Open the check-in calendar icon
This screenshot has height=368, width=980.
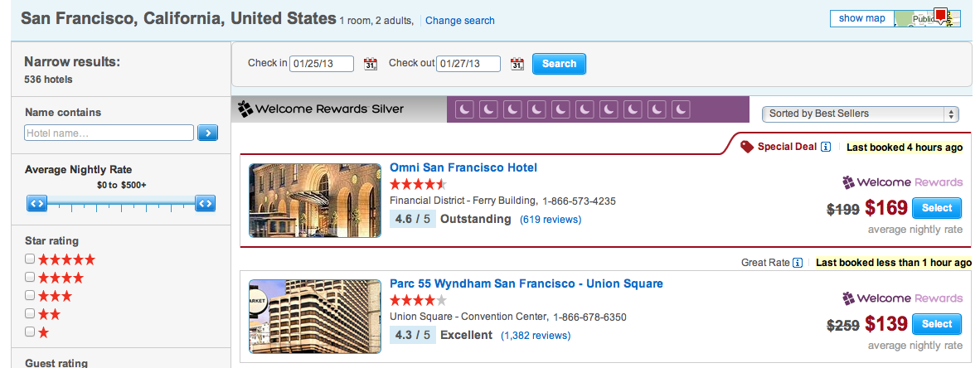[371, 64]
